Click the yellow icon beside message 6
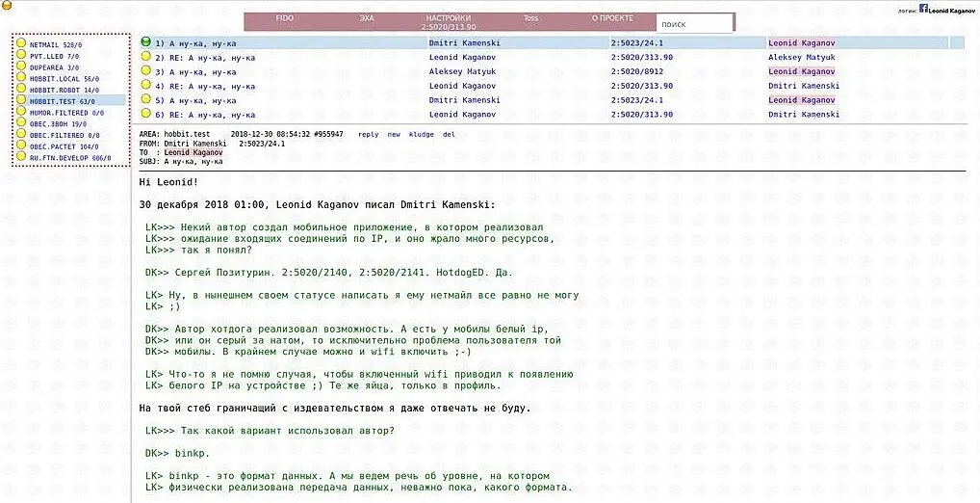980x503 pixels. coord(145,115)
